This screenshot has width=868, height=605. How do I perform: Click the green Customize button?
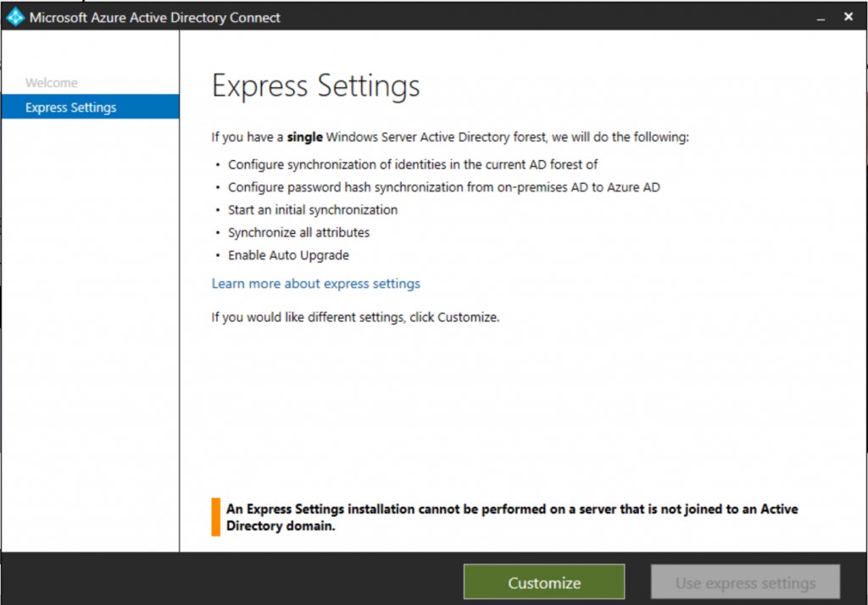pos(544,582)
